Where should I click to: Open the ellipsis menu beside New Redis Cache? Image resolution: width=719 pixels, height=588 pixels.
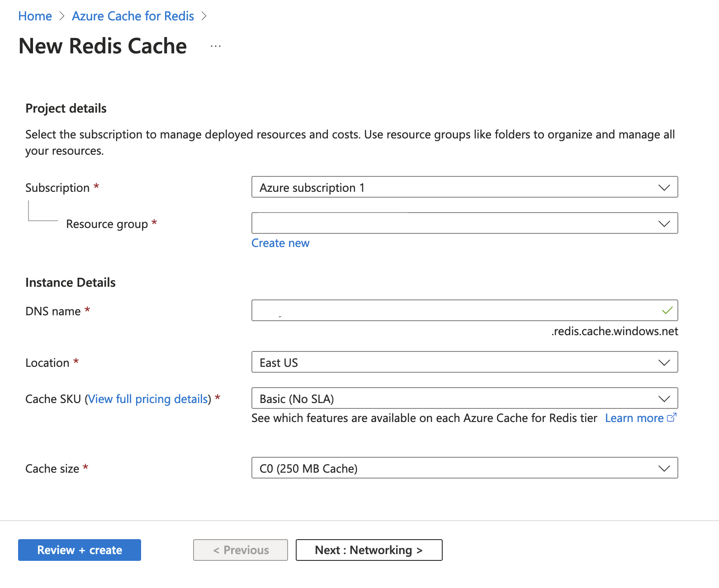[x=216, y=46]
